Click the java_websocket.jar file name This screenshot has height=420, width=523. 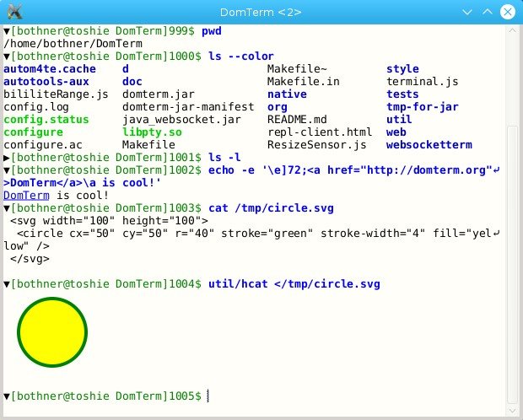(181, 120)
